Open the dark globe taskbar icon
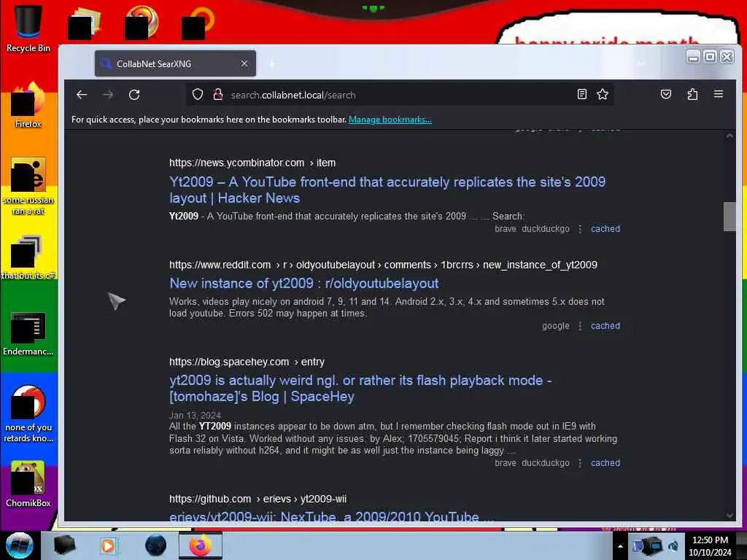The width and height of the screenshot is (747, 560). tap(156, 545)
